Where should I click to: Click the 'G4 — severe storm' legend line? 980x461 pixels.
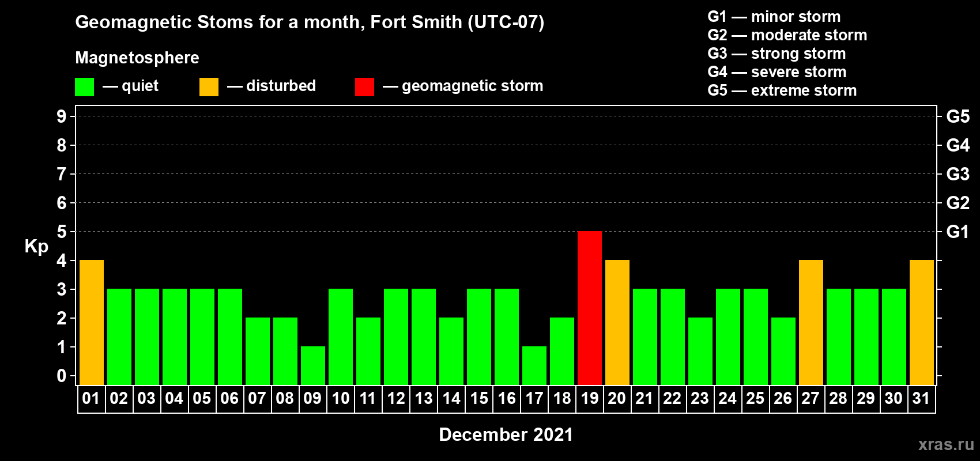point(777,72)
